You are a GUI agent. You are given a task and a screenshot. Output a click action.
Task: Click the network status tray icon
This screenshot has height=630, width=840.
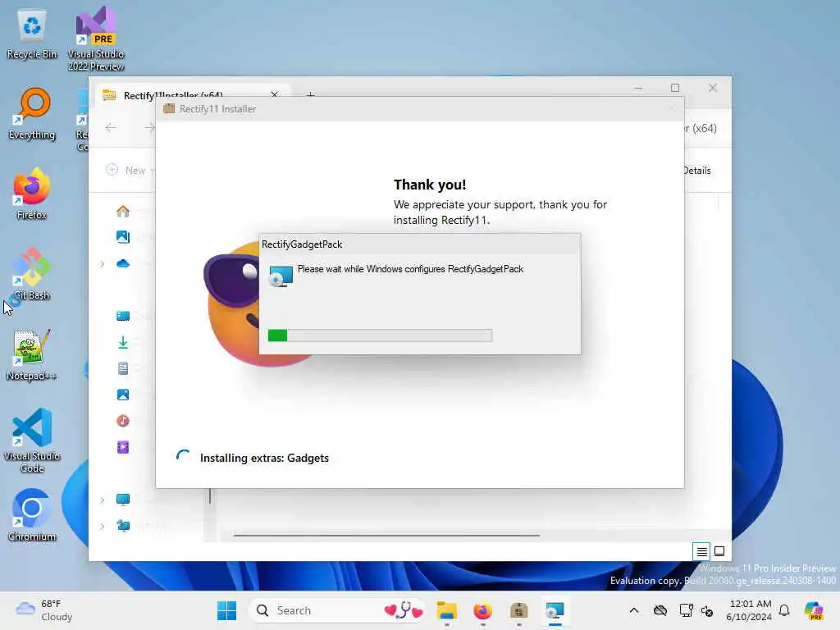tap(686, 610)
